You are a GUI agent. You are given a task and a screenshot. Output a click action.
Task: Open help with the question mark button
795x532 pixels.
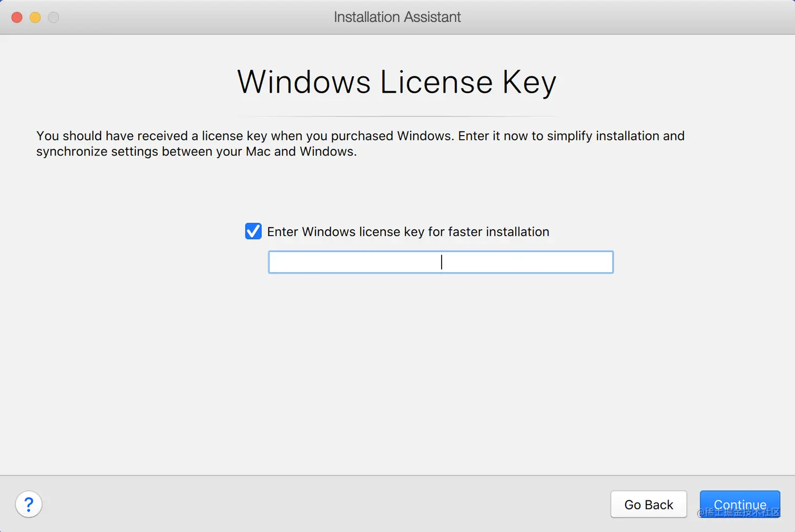tap(28, 505)
